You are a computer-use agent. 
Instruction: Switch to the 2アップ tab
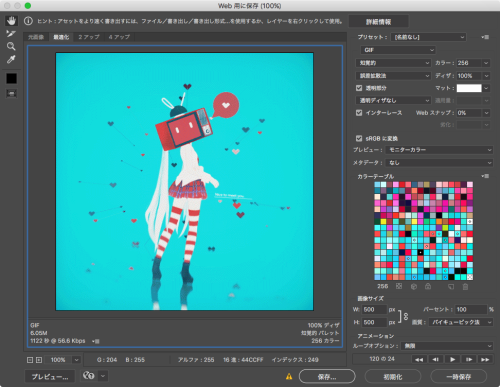point(89,37)
